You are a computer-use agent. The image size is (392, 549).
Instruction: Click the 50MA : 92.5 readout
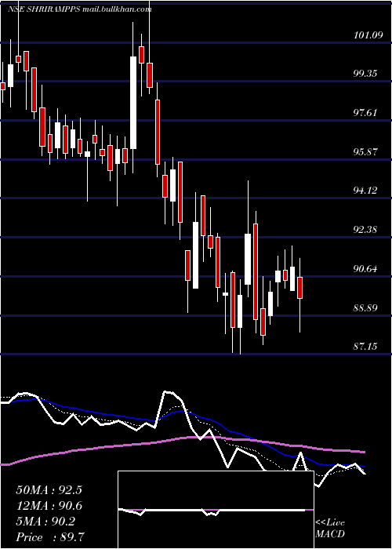49,490
